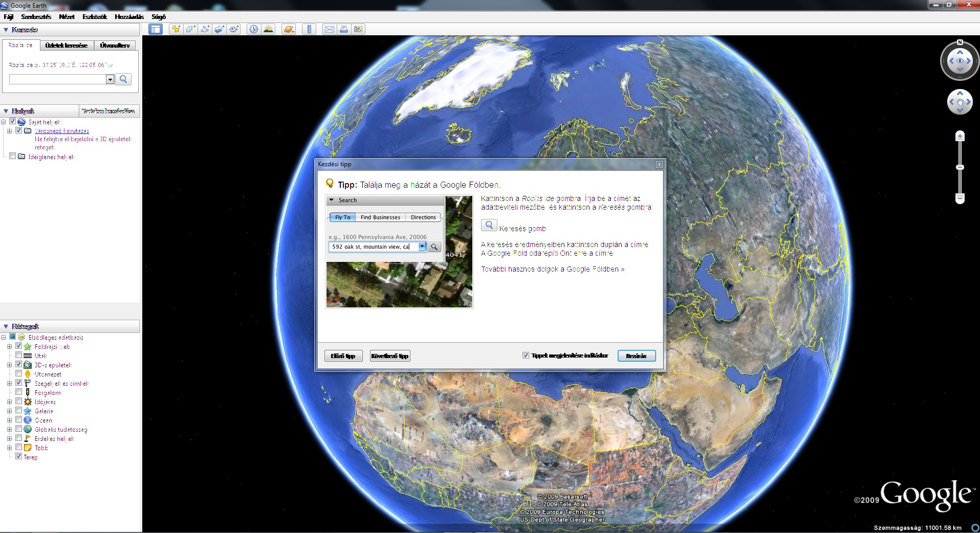Image resolution: width=980 pixels, height=533 pixels.
Task: Open the Városnéző körutazás link
Action: click(x=62, y=131)
